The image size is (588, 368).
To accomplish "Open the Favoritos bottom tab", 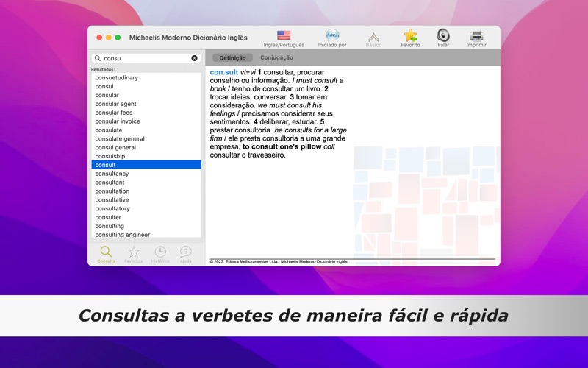I will pos(134,254).
